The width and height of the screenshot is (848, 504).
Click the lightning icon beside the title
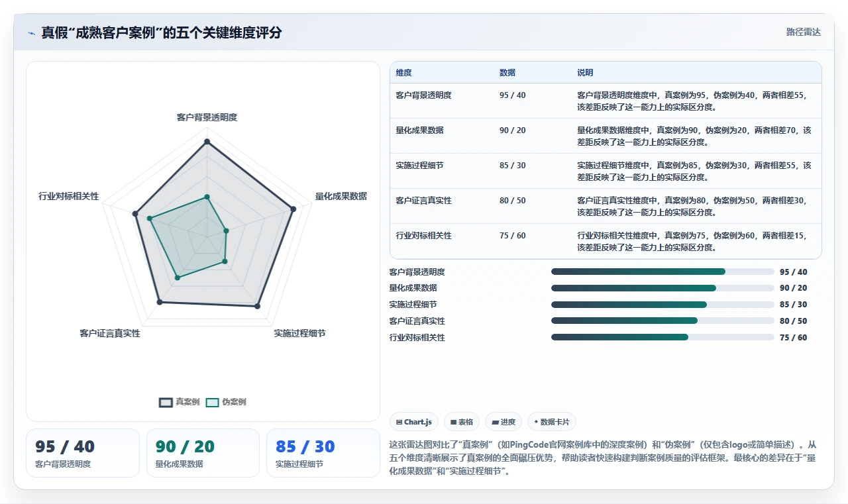(x=31, y=33)
